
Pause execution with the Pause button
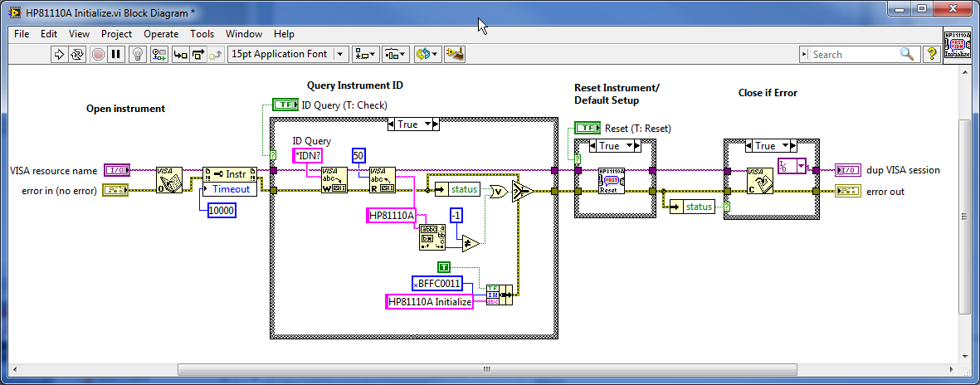pyautogui.click(x=115, y=55)
